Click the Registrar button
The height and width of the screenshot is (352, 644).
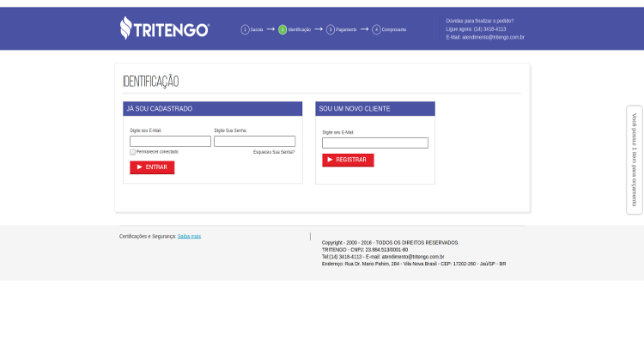pos(348,161)
